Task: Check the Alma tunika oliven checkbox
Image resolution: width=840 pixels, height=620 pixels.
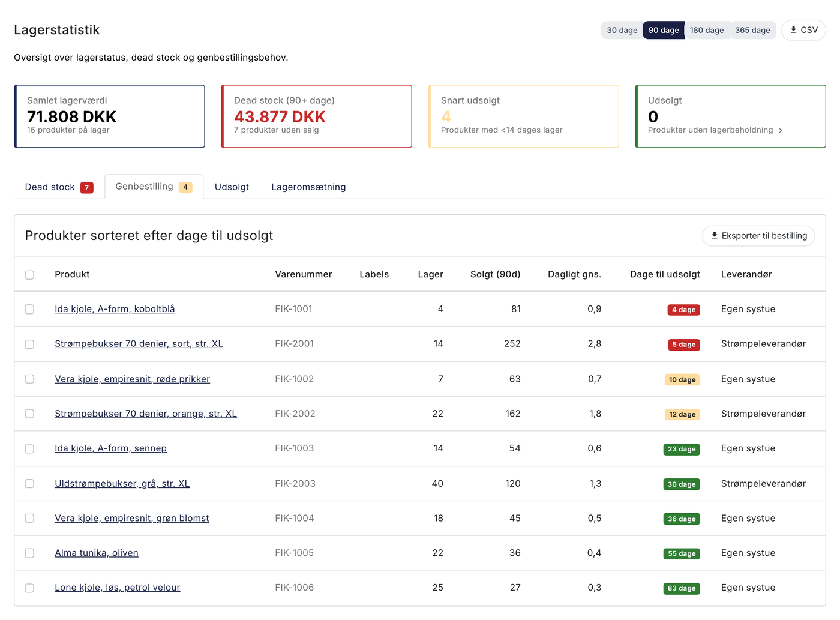Action: click(x=29, y=553)
